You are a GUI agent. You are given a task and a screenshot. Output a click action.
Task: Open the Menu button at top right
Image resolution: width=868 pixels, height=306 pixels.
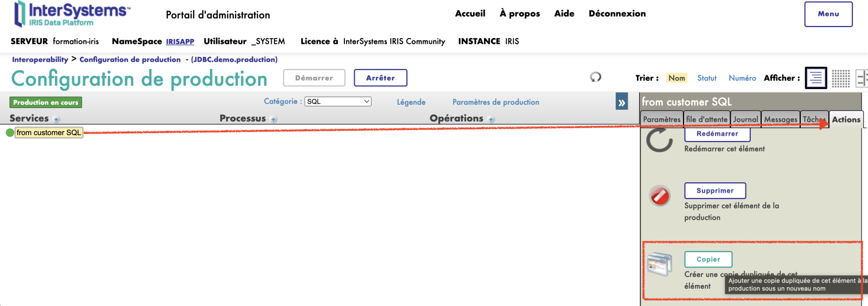pyautogui.click(x=828, y=14)
